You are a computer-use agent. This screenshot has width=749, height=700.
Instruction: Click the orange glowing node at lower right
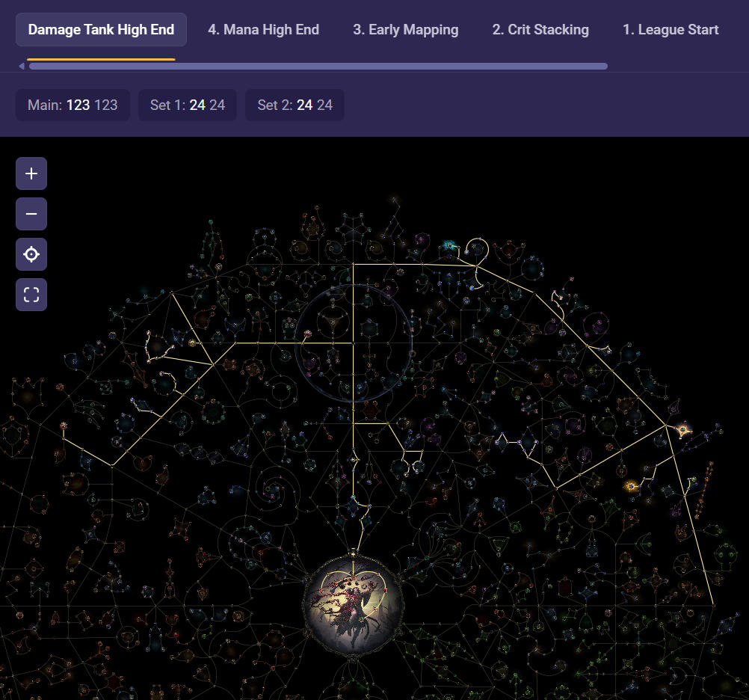coord(632,486)
